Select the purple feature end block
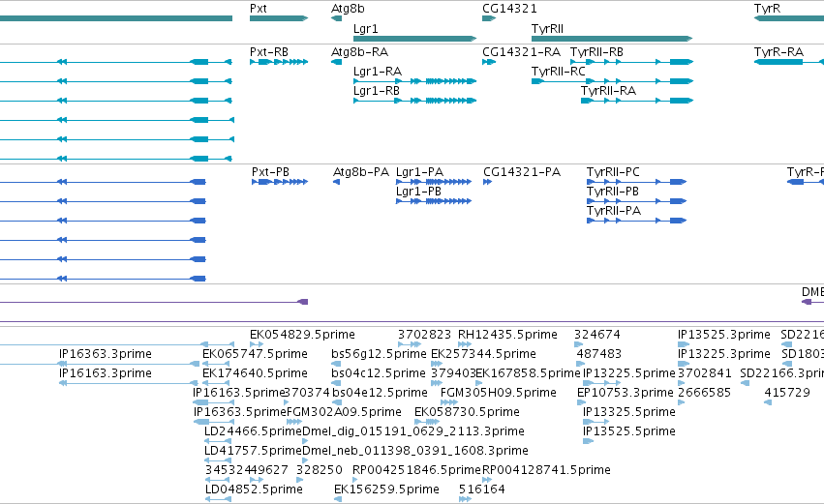Image resolution: width=824 pixels, height=504 pixels. point(303,302)
